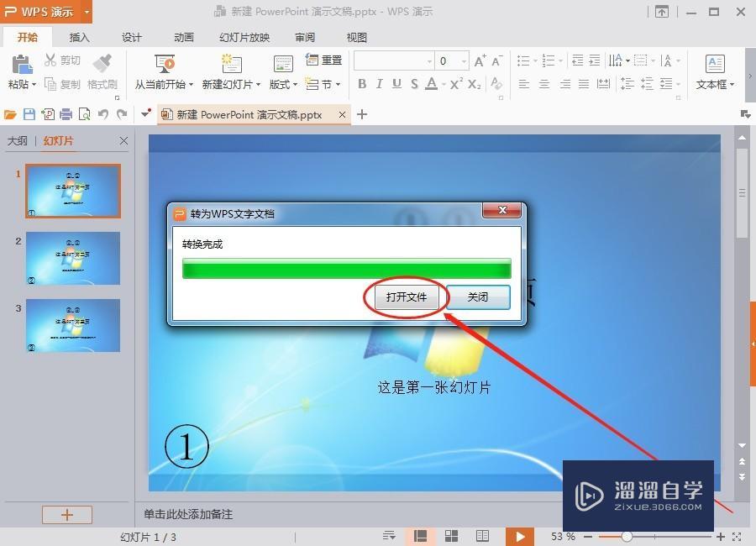Expand the font size combo box
Image resolution: width=756 pixels, height=546 pixels.
point(464,61)
